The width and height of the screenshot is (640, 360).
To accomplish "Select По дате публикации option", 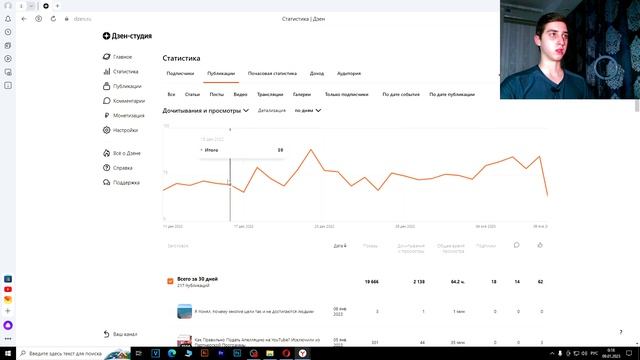I will pyautogui.click(x=452, y=94).
